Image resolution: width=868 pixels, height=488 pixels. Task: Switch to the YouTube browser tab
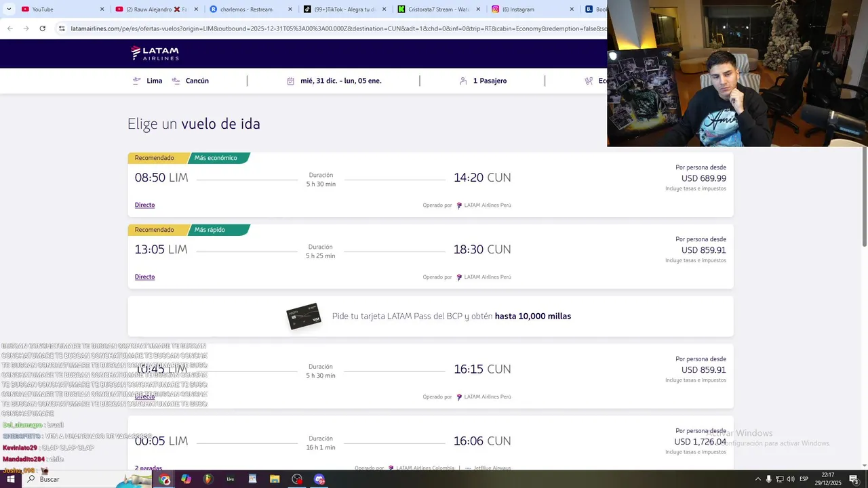[62, 9]
